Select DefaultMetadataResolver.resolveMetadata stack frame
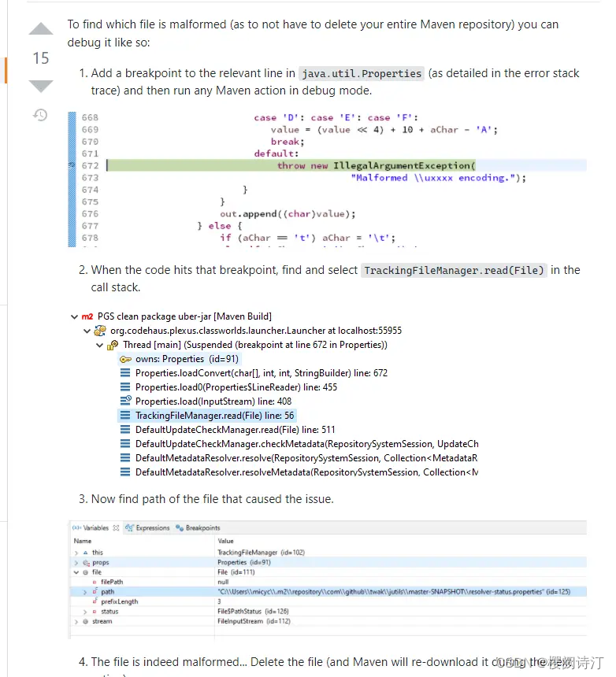The height and width of the screenshot is (677, 616). pyautogui.click(x=306, y=472)
